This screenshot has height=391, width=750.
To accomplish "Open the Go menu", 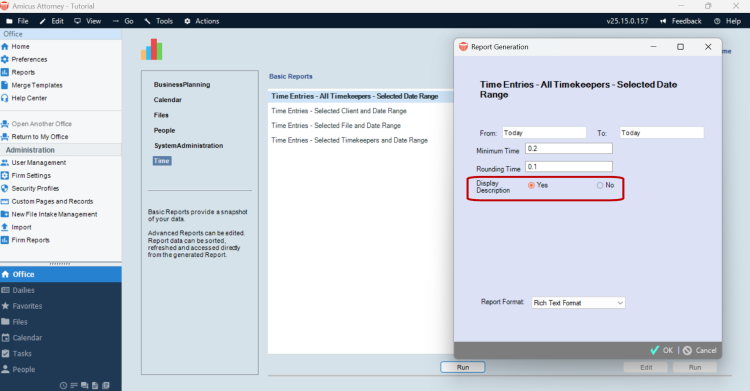I will pyautogui.click(x=123, y=21).
